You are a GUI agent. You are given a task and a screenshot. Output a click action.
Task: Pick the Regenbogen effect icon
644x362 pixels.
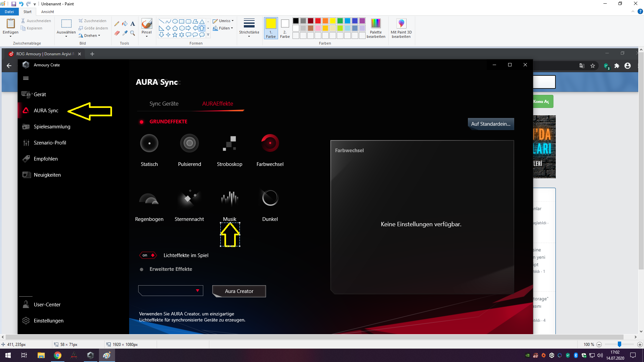point(149,198)
